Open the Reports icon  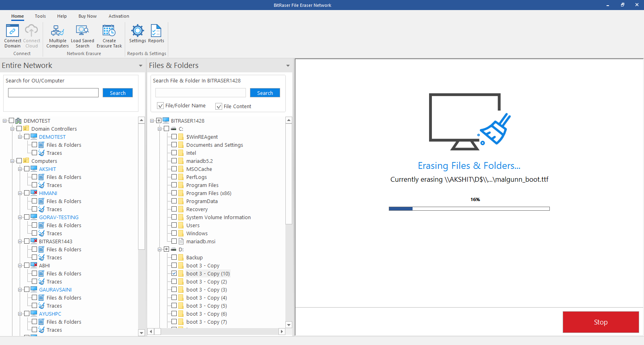156,31
